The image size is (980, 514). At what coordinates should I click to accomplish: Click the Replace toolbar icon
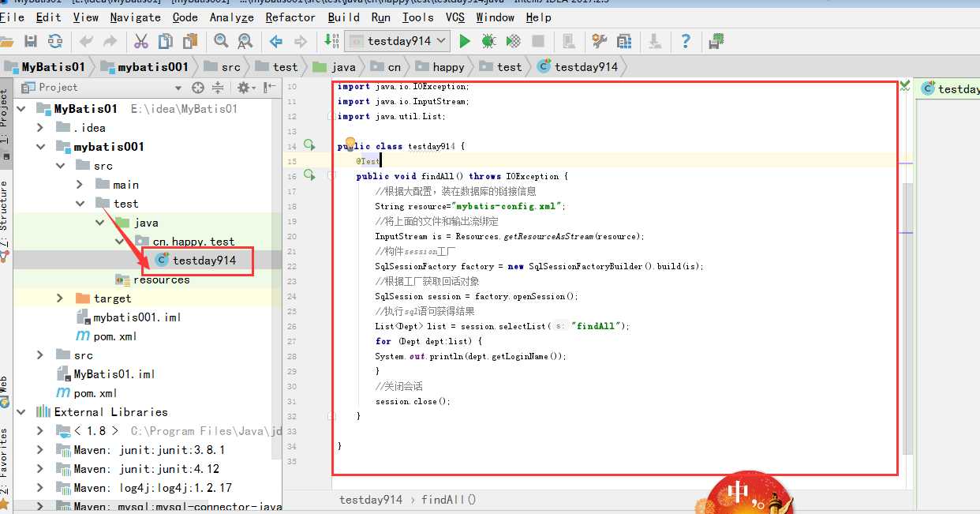coord(245,41)
